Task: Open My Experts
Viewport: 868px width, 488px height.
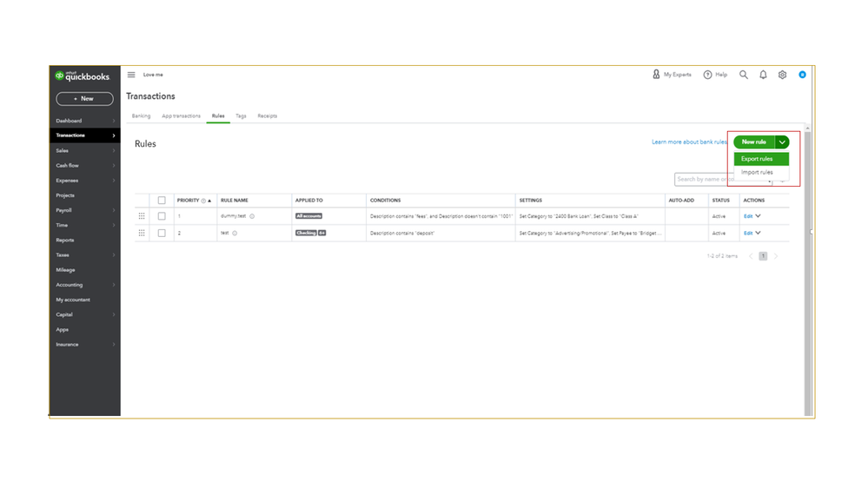Action: (x=672, y=75)
